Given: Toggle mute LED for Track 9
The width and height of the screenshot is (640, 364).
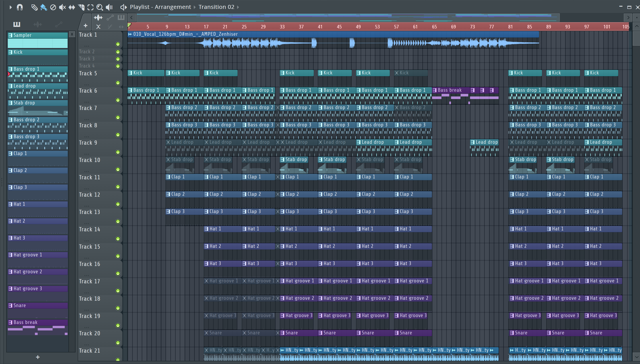Looking at the screenshot, I should pyautogui.click(x=118, y=152).
